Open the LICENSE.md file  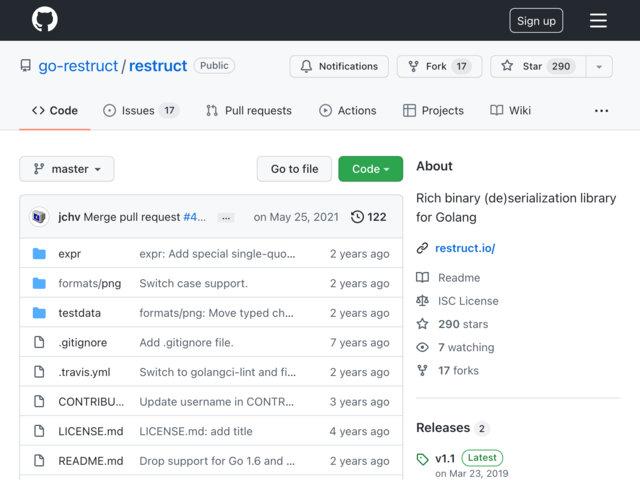[91, 431]
